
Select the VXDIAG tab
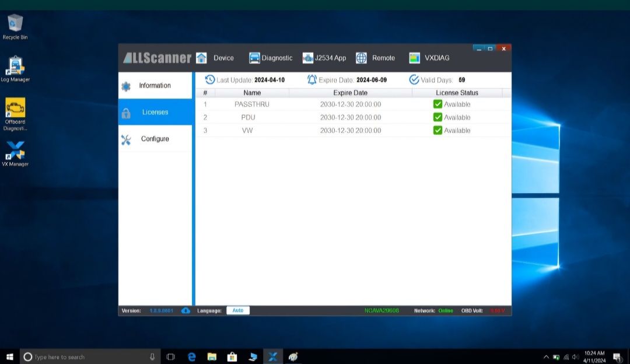pos(429,58)
